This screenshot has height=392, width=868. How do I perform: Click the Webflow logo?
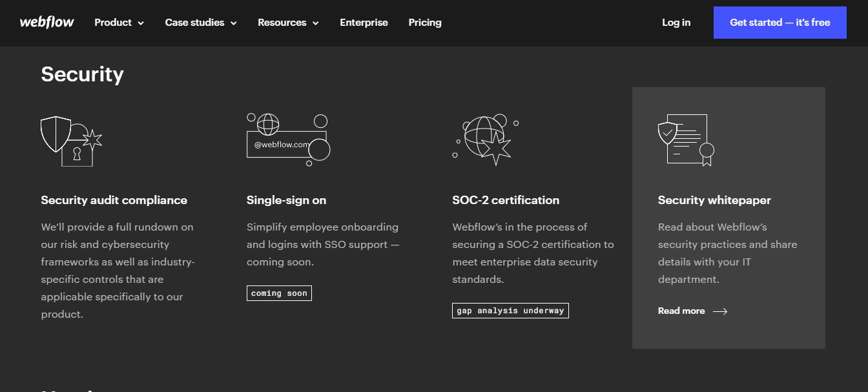[x=46, y=23]
